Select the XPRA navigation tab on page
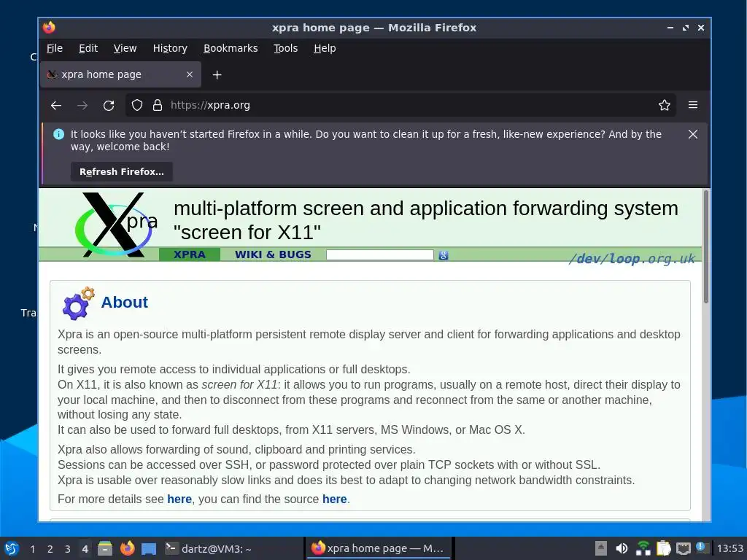 [x=190, y=254]
